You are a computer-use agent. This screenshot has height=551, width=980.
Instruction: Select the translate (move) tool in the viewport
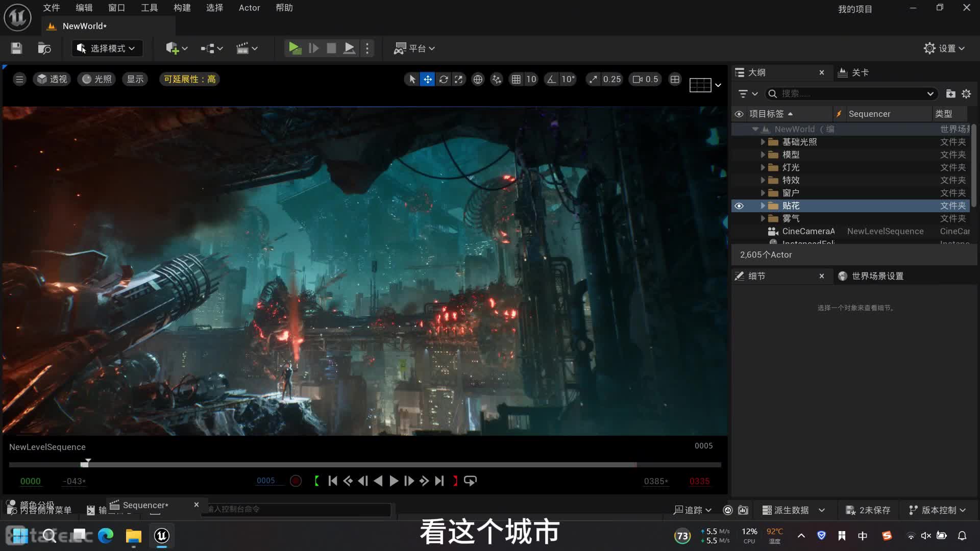[427, 79]
